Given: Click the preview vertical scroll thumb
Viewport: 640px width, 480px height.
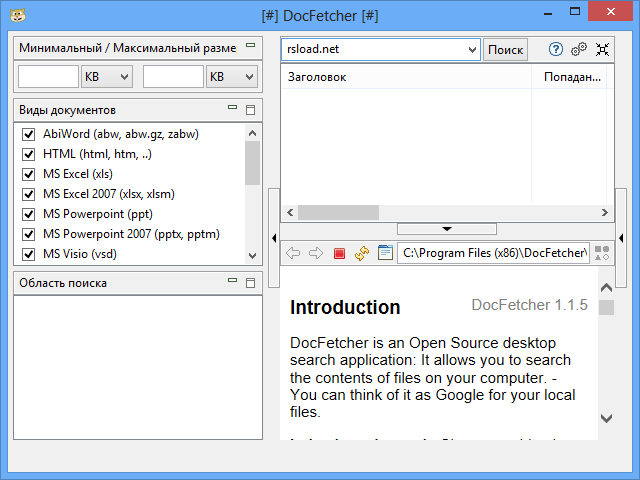Looking at the screenshot, I should (607, 308).
